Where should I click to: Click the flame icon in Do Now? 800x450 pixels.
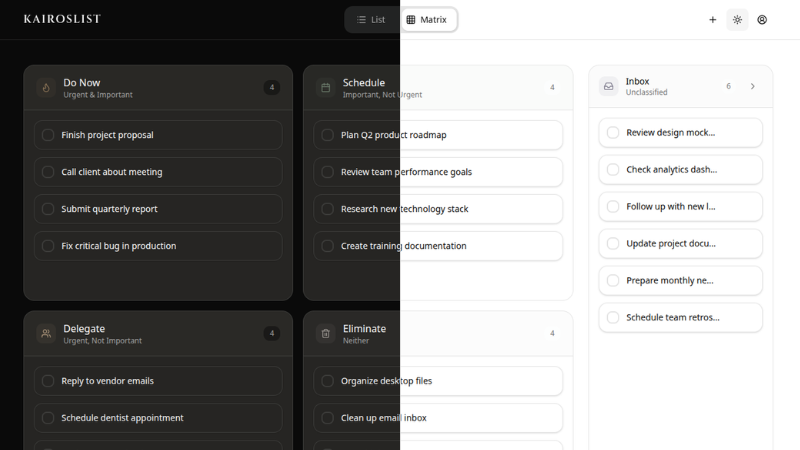click(x=46, y=88)
